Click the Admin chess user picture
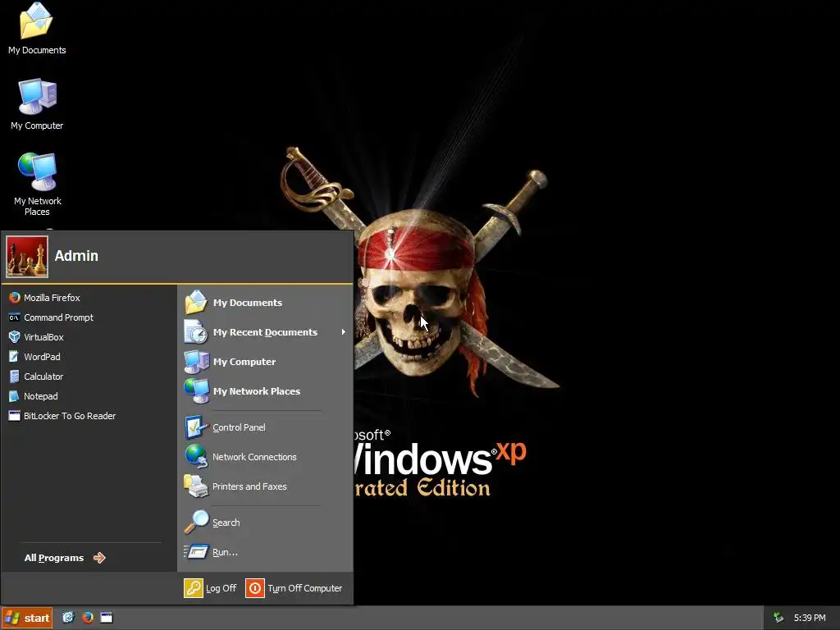 point(27,257)
